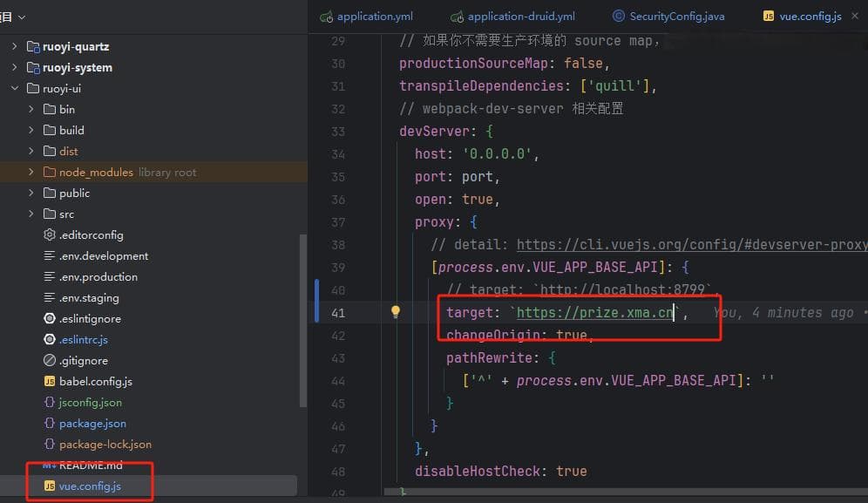Click the .eslintrc.js file icon

50,339
